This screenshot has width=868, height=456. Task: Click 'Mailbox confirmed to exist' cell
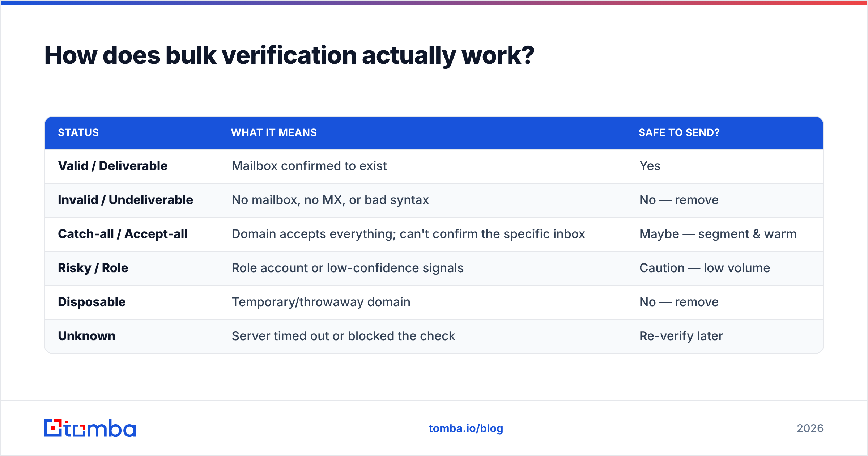click(422, 166)
